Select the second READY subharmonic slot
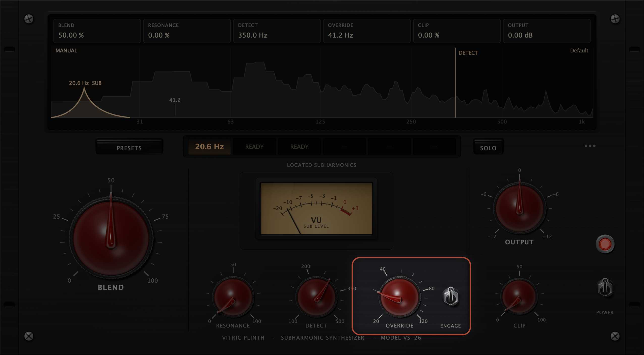The width and height of the screenshot is (644, 355). pyautogui.click(x=299, y=146)
